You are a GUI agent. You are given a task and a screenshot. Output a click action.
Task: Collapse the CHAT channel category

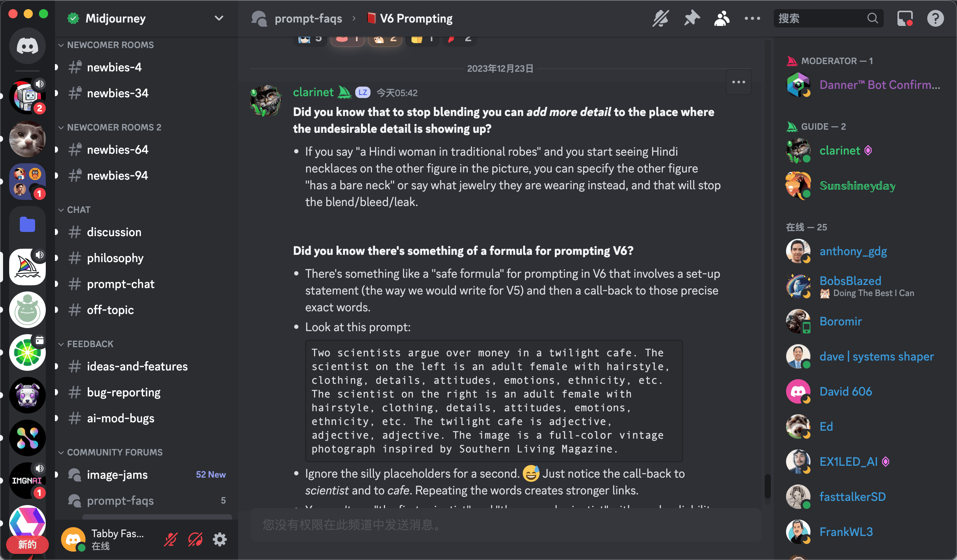(75, 209)
